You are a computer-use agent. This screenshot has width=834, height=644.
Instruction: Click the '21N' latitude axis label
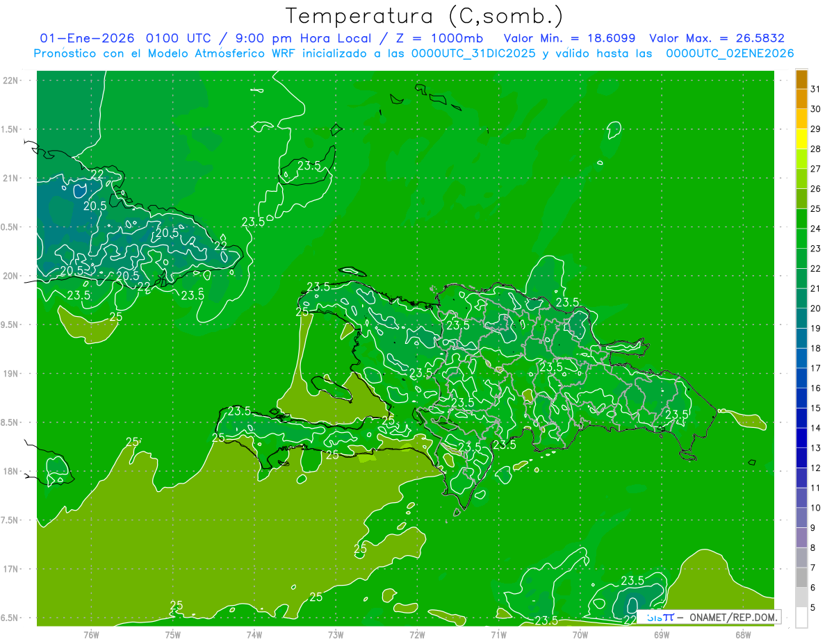[11, 178]
